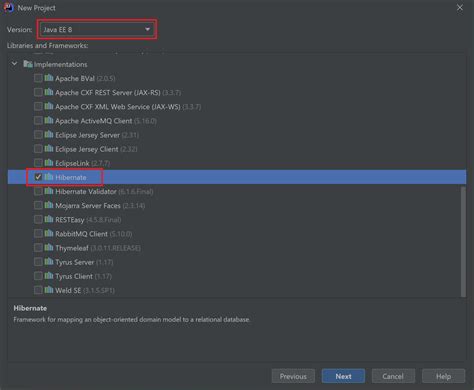
Task: Click the IntelliJ IDEA logo in title bar
Action: (8, 7)
